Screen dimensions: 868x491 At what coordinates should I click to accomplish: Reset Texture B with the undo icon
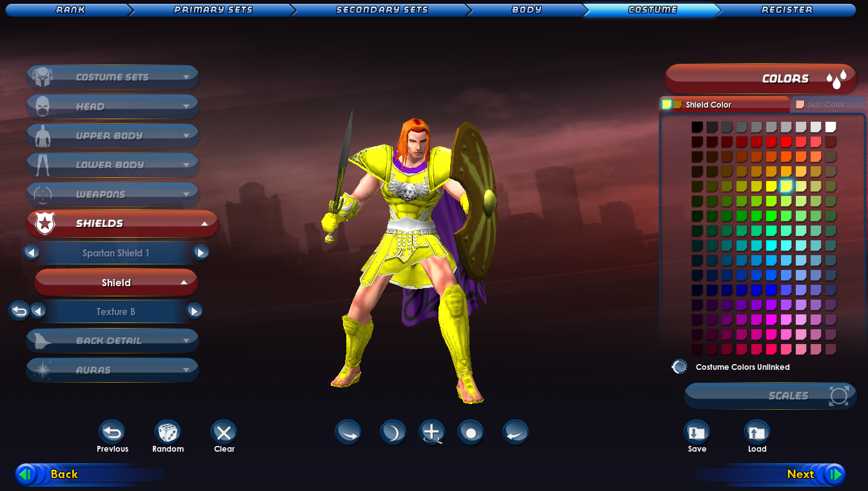pos(19,311)
